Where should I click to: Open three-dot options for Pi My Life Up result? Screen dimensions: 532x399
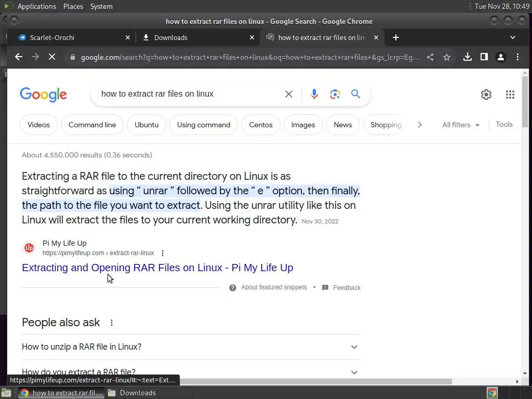click(x=163, y=253)
